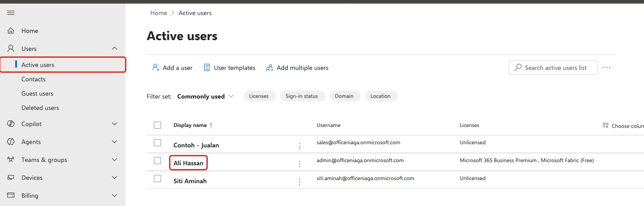Focus the Search active users list field
The image size is (644, 206).
pos(553,67)
